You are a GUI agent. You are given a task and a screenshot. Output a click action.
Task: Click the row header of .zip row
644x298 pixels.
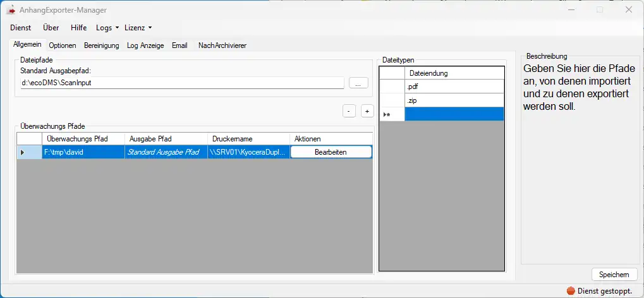[x=392, y=100]
